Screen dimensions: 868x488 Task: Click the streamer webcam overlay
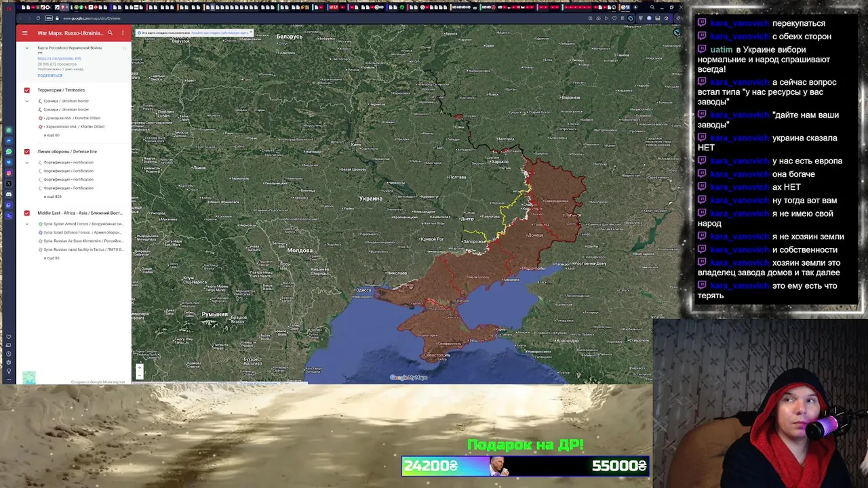[x=760, y=403]
